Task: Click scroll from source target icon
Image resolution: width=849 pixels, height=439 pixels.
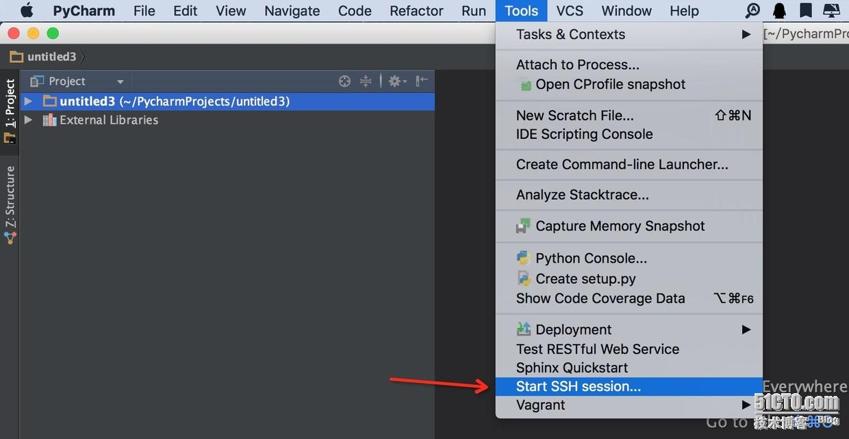Action: click(x=344, y=81)
